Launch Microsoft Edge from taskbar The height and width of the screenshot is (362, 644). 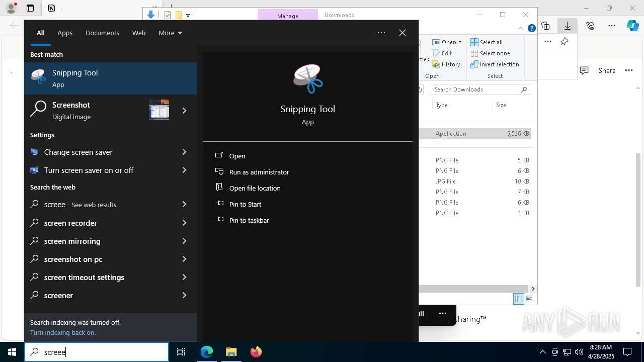pos(207,352)
